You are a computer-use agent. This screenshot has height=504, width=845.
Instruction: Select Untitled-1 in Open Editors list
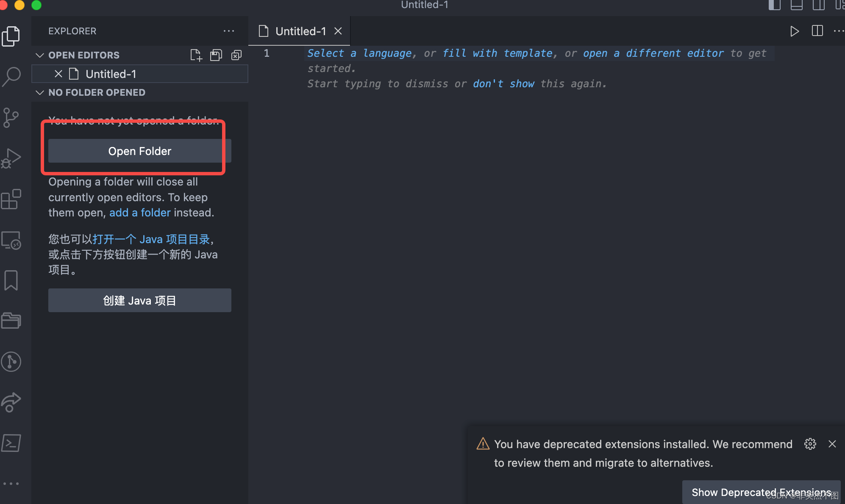coord(111,74)
